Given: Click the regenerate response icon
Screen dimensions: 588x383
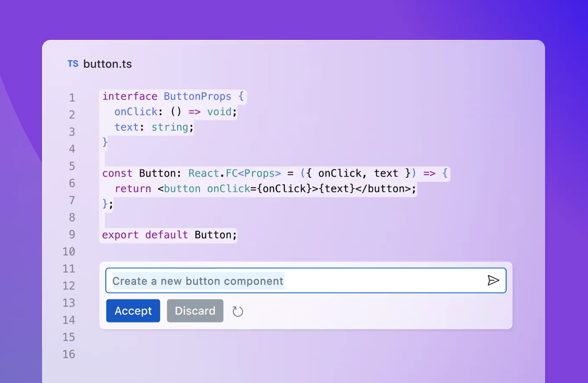Looking at the screenshot, I should click(238, 311).
